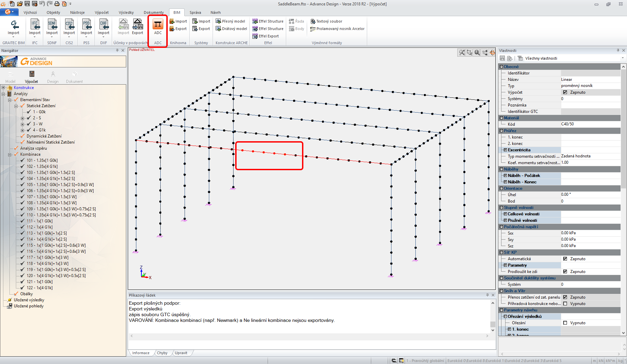This screenshot has height=364, width=627.
Task: Open the Přesný model ARCHE command
Action: (230, 21)
